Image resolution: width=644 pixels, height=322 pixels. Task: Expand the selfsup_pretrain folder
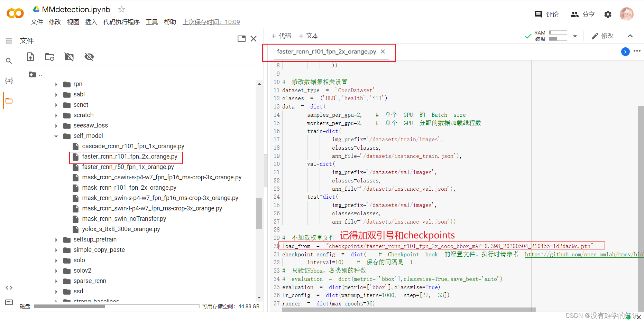56,240
